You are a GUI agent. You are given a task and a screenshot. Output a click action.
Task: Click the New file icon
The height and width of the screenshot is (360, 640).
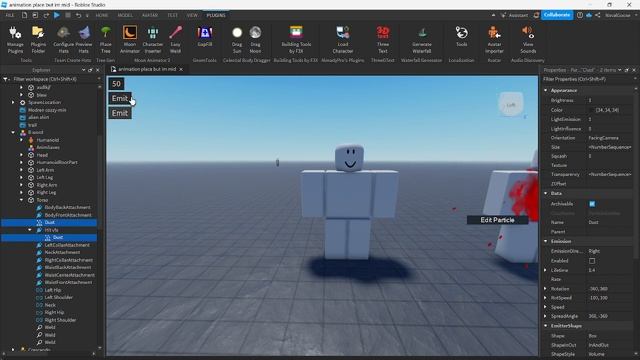(x=24, y=15)
